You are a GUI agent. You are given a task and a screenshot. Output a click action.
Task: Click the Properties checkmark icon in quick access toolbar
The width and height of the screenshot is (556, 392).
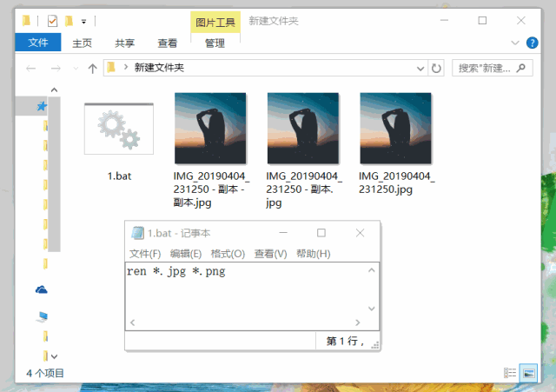coord(52,21)
